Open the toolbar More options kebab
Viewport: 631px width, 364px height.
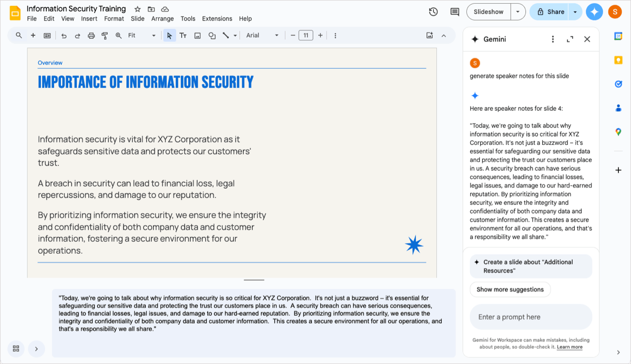pyautogui.click(x=335, y=36)
